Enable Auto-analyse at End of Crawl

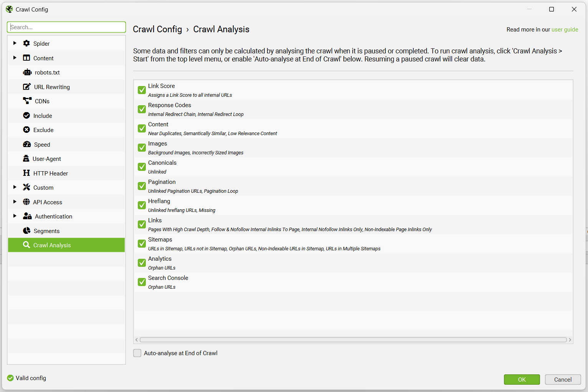click(x=137, y=353)
